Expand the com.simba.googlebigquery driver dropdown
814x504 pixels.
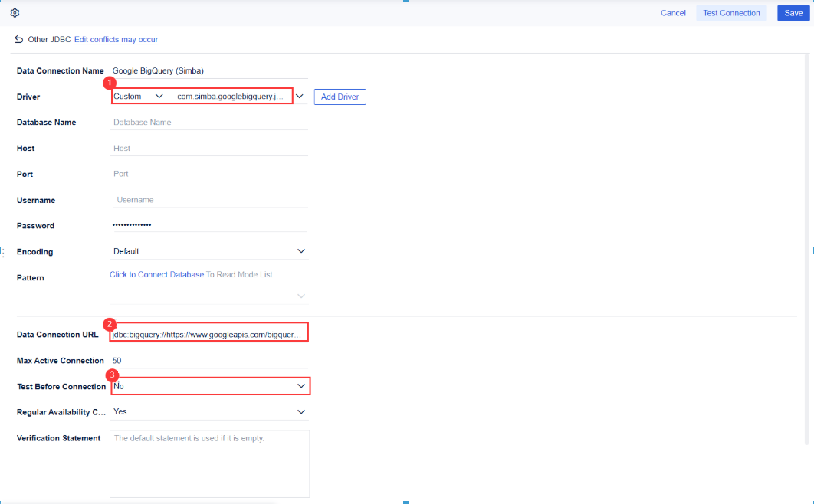pos(300,96)
